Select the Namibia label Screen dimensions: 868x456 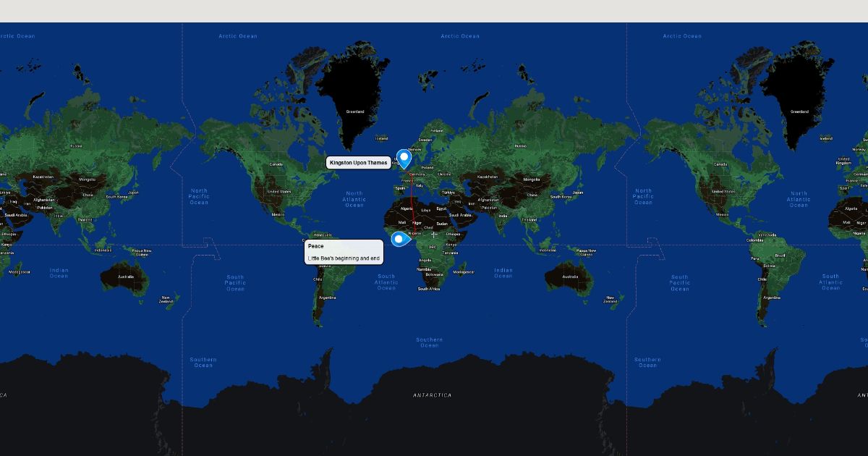424,269
